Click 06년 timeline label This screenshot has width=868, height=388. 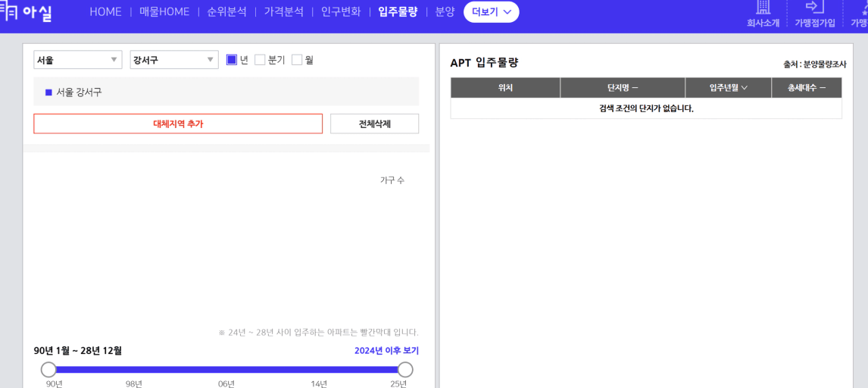click(x=226, y=383)
